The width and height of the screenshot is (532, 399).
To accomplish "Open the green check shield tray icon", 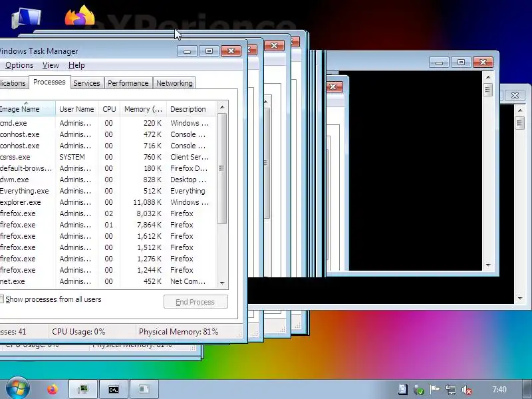I will [419, 390].
